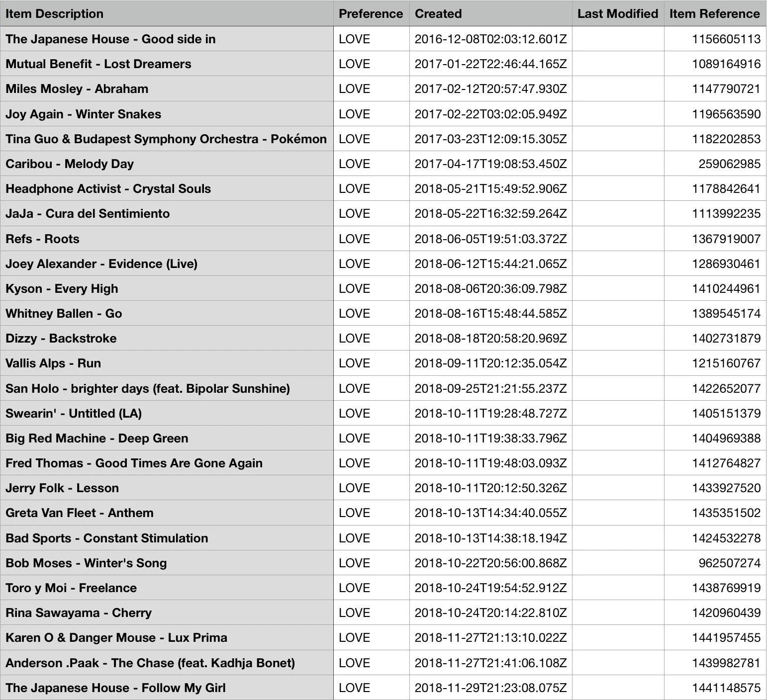Select reference cell 259062985
The width and height of the screenshot is (767, 700).
[715, 164]
